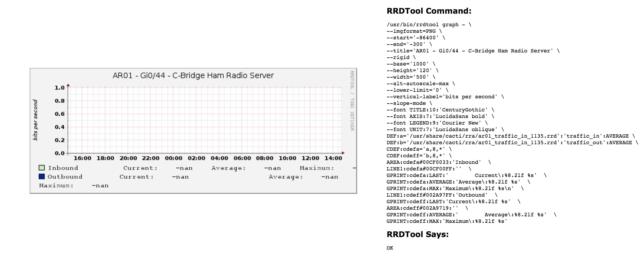Screen dimensions: 644x254
Task: Click the --start='-86400' option line
Action: (x=416, y=38)
